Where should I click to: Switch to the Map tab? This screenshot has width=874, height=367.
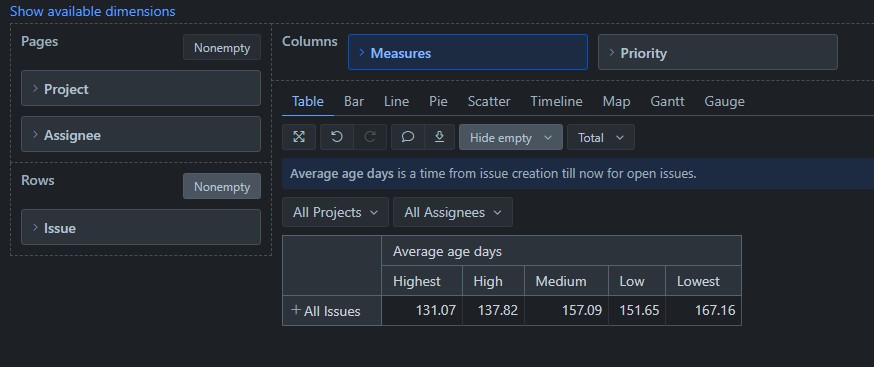616,102
